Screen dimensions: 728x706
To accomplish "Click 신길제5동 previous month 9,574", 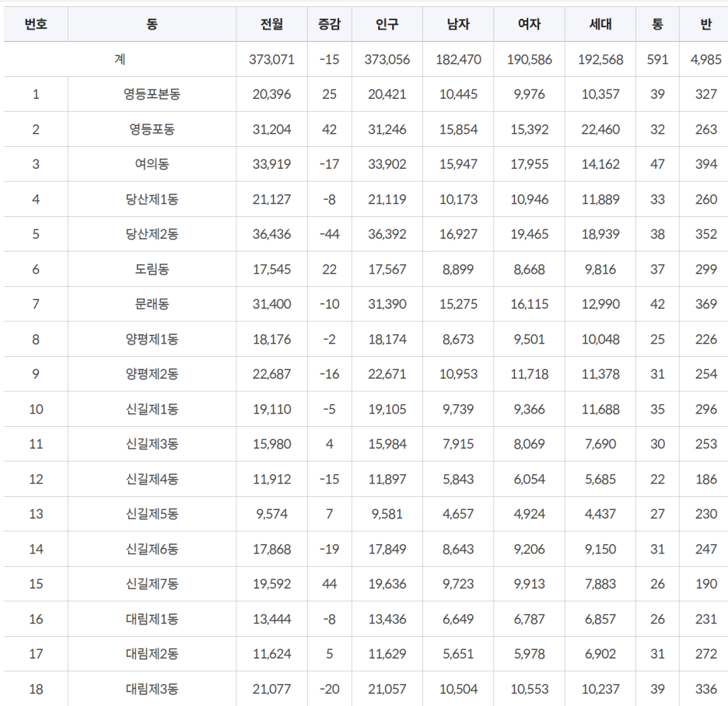I will pyautogui.click(x=271, y=514).
